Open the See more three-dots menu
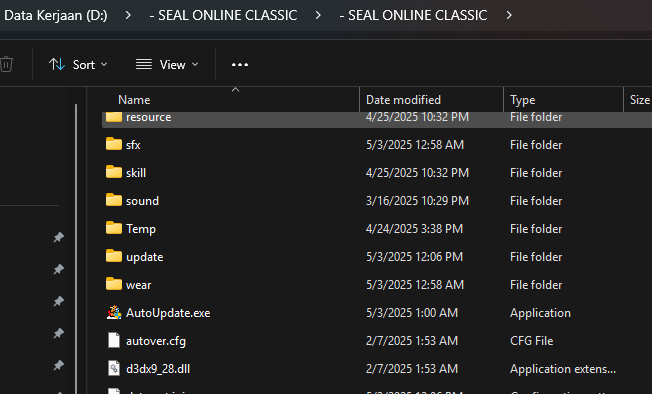 240,64
